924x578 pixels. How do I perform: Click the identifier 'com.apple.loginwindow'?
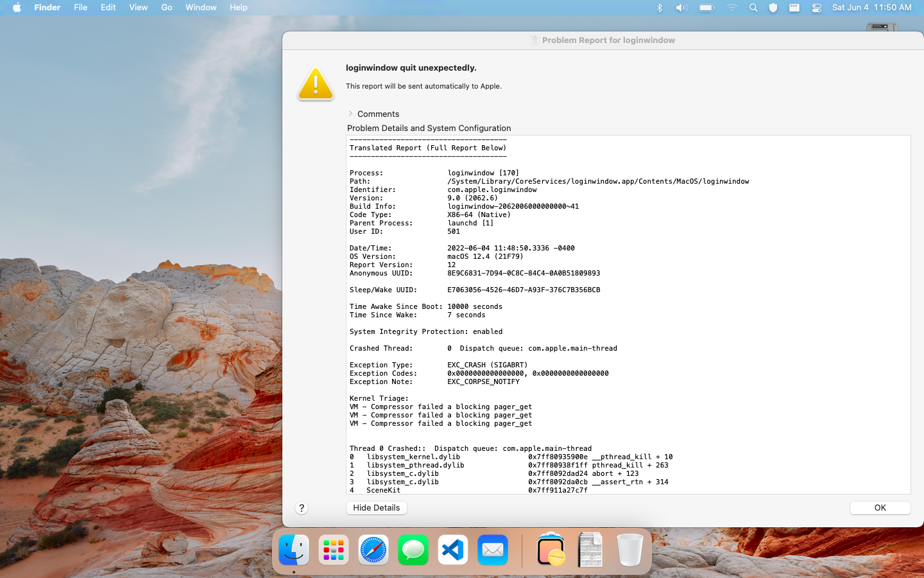point(492,190)
